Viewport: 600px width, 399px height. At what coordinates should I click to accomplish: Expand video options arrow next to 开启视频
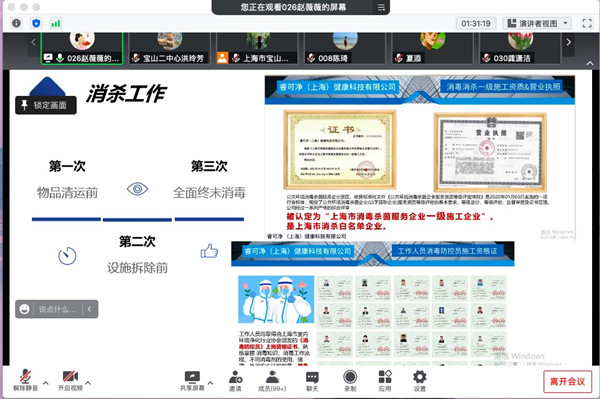[x=88, y=383]
